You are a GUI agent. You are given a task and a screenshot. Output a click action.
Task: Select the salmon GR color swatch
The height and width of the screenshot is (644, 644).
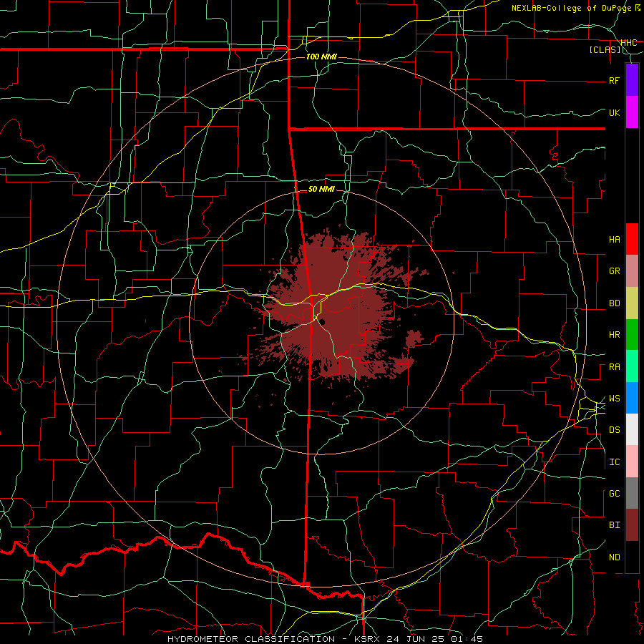tap(632, 271)
